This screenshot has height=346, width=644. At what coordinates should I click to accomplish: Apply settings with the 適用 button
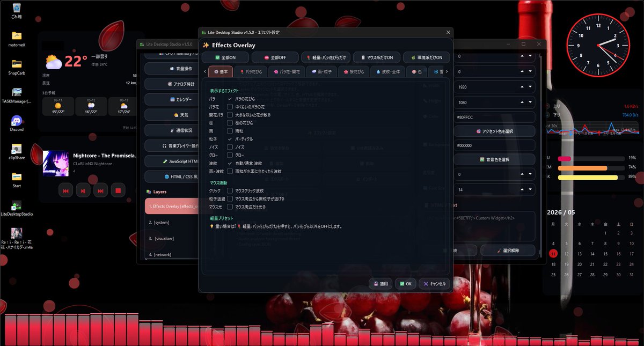point(380,284)
